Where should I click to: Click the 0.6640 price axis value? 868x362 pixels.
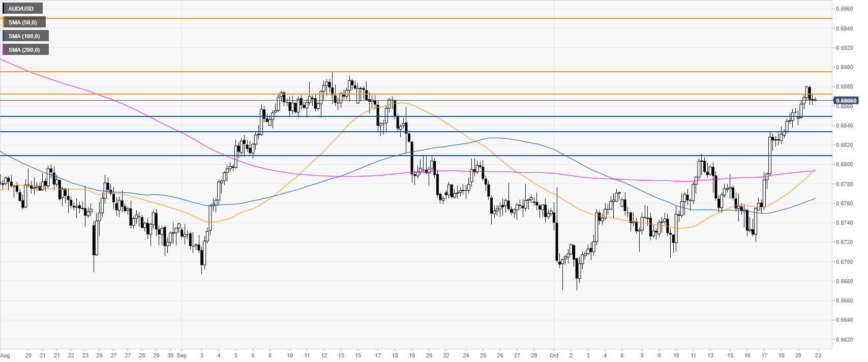point(846,320)
